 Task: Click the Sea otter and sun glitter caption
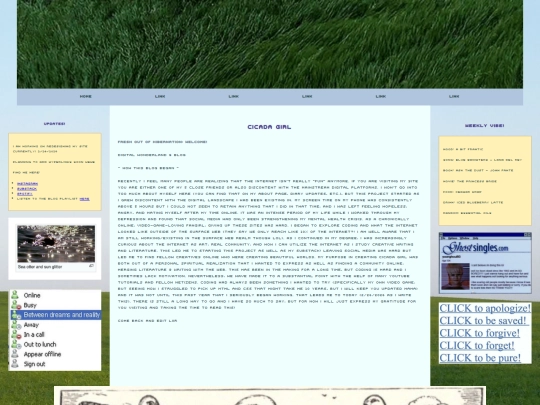[x=40, y=267]
